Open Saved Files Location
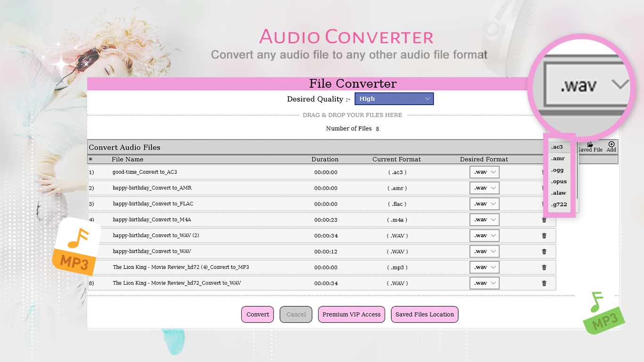644x362 pixels. click(x=425, y=314)
